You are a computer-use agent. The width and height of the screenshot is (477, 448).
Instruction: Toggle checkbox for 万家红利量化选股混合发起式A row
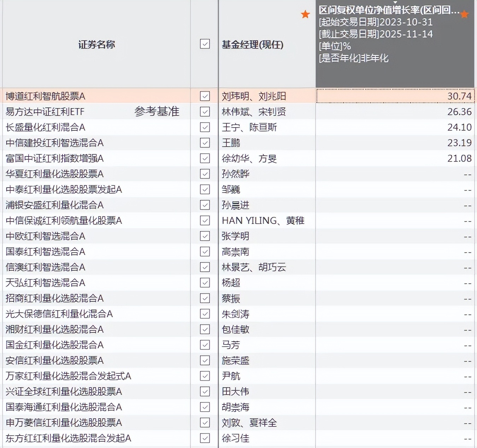205,376
